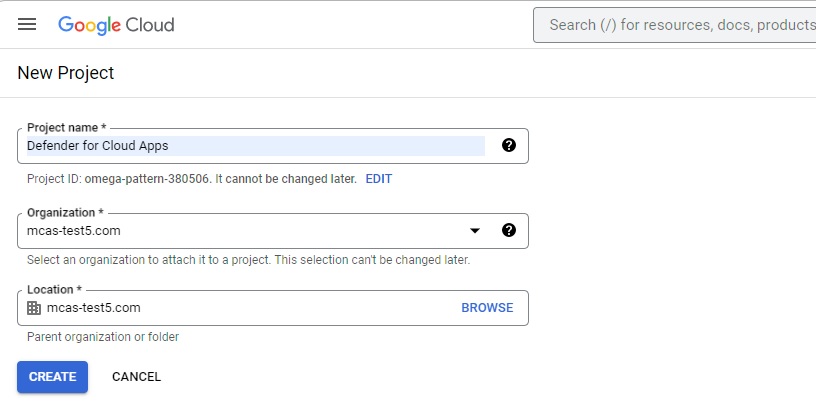Click the BROWSE button for Location

487,308
